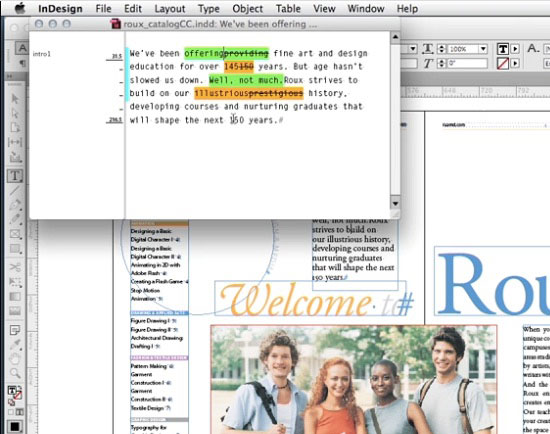Click the Apply Color black square
This screenshot has width=550, height=434.
point(15,426)
